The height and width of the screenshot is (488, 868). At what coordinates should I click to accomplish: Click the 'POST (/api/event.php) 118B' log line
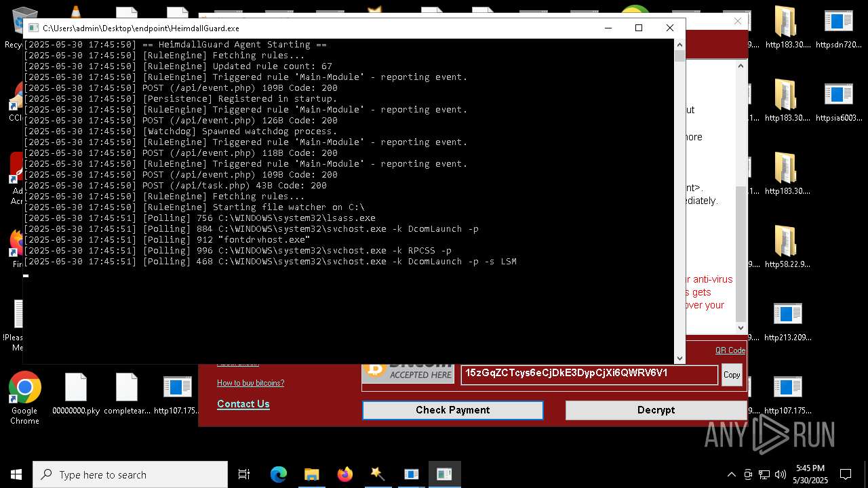[x=180, y=153]
